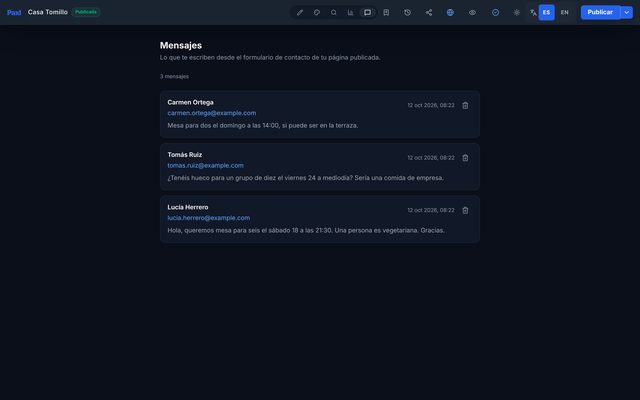Click the share nodes icon
The image size is (640, 400).
(x=429, y=12)
